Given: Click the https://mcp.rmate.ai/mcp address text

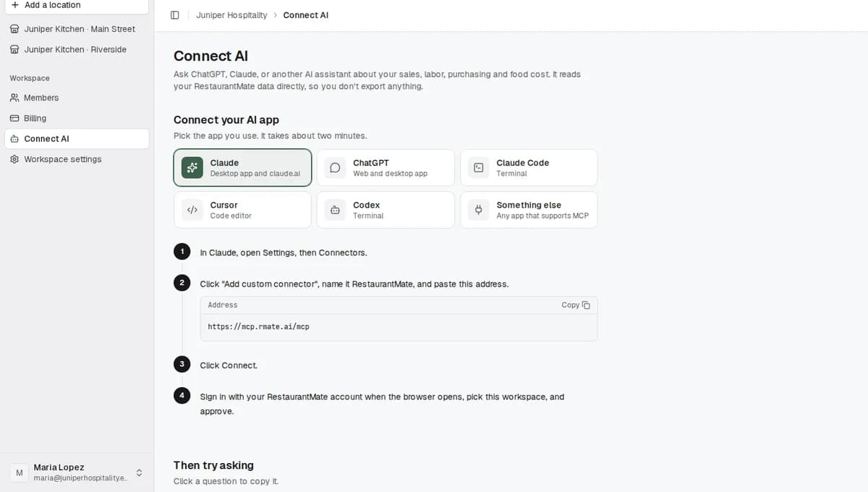Looking at the screenshot, I should [258, 327].
